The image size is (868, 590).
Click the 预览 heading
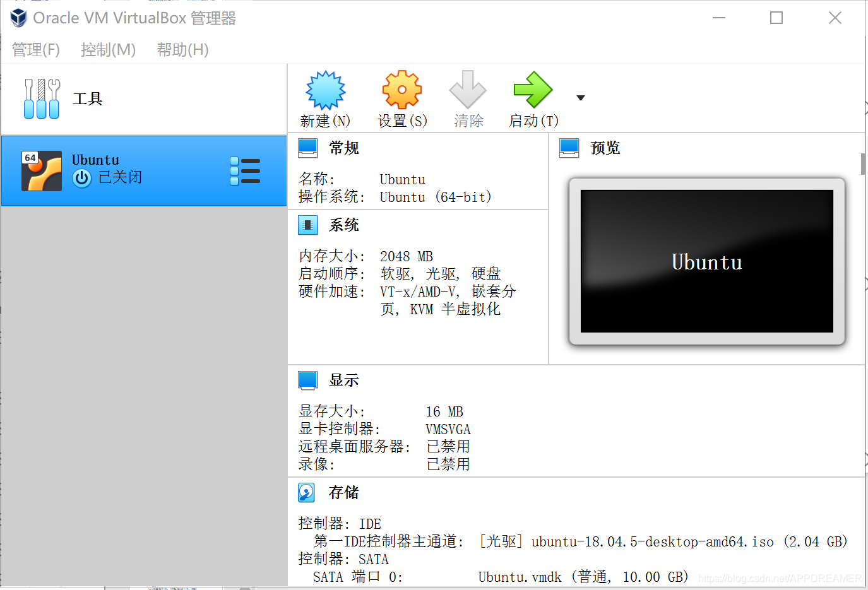click(605, 148)
